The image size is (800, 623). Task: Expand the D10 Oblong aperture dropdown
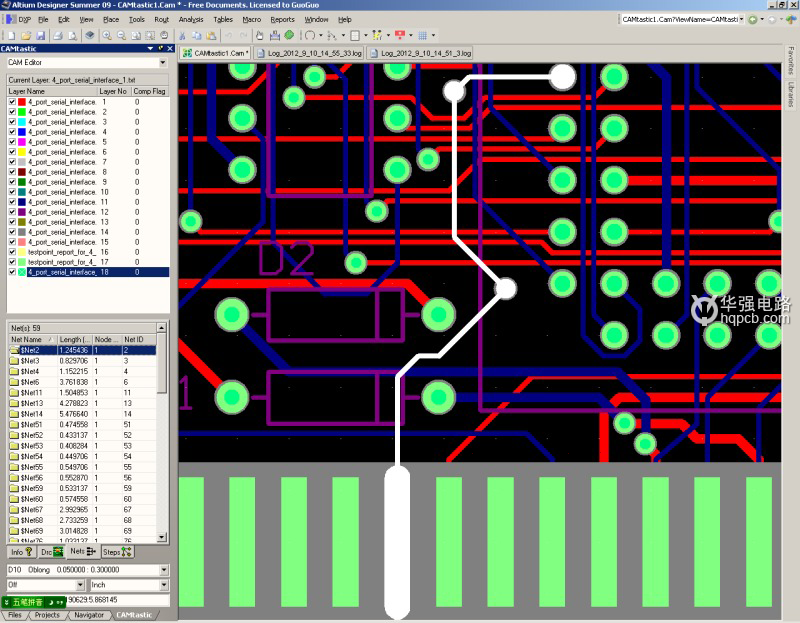click(x=163, y=570)
